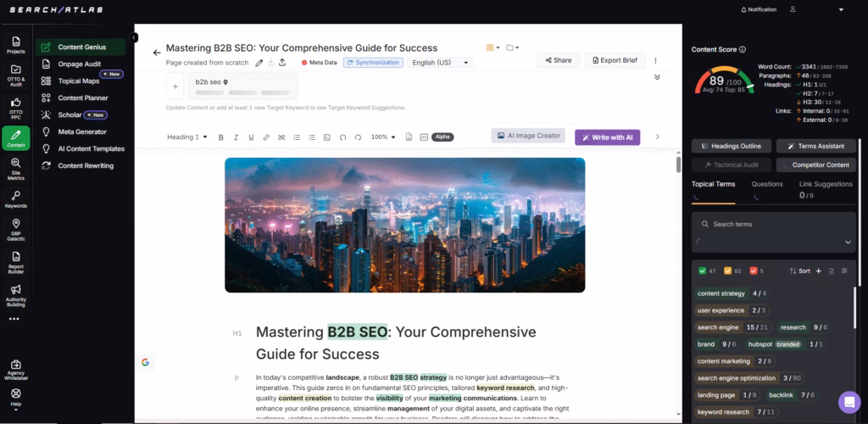Screen dimensions: 868x424
Task: Click the Italic formatting icon
Action: pos(235,137)
